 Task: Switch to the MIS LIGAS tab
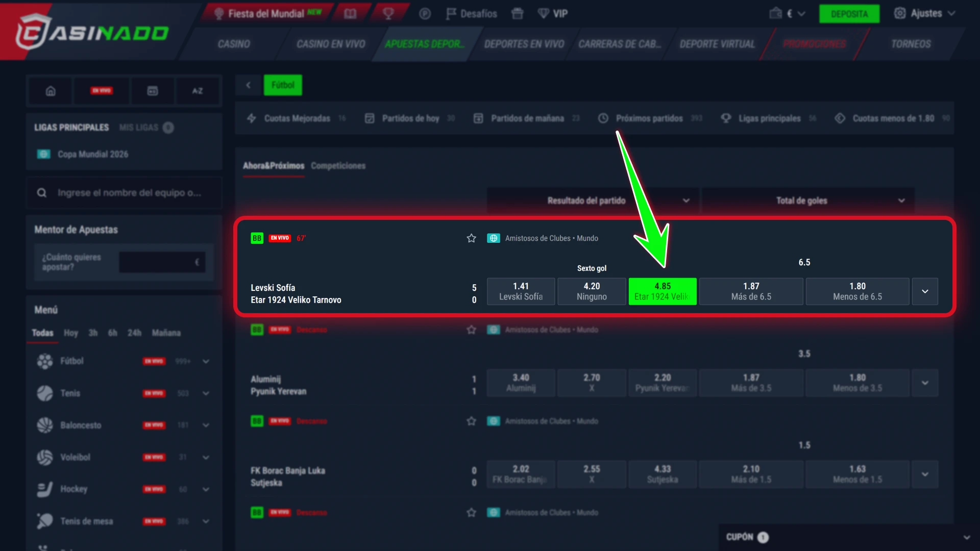[x=146, y=128]
